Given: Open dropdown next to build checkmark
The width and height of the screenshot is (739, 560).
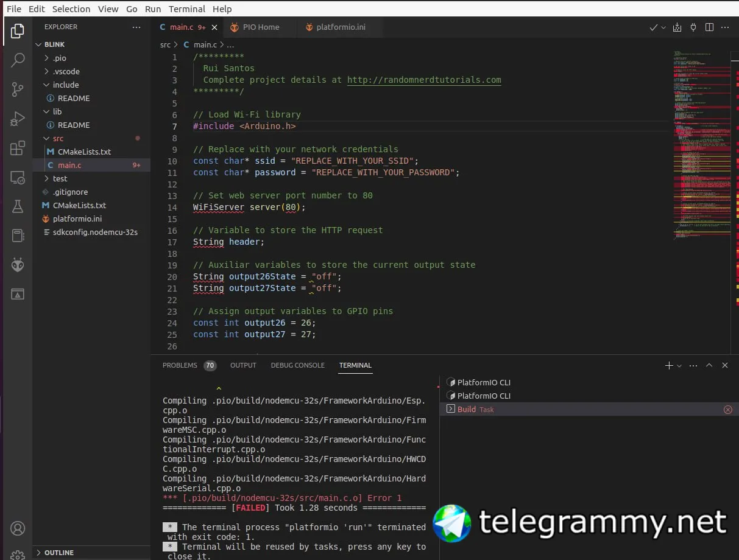Looking at the screenshot, I should tap(663, 27).
